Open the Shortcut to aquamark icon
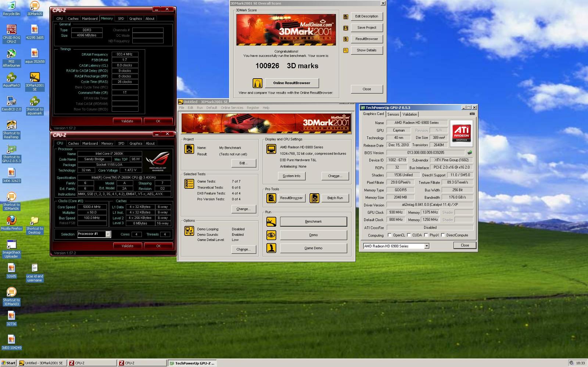Viewport: 588px width, 367px height. click(35, 105)
